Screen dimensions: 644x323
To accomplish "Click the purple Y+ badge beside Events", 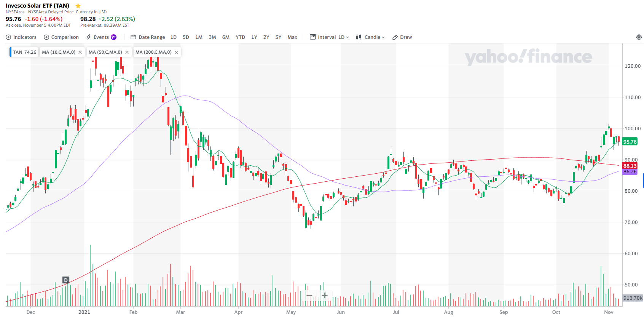I will pyautogui.click(x=113, y=37).
